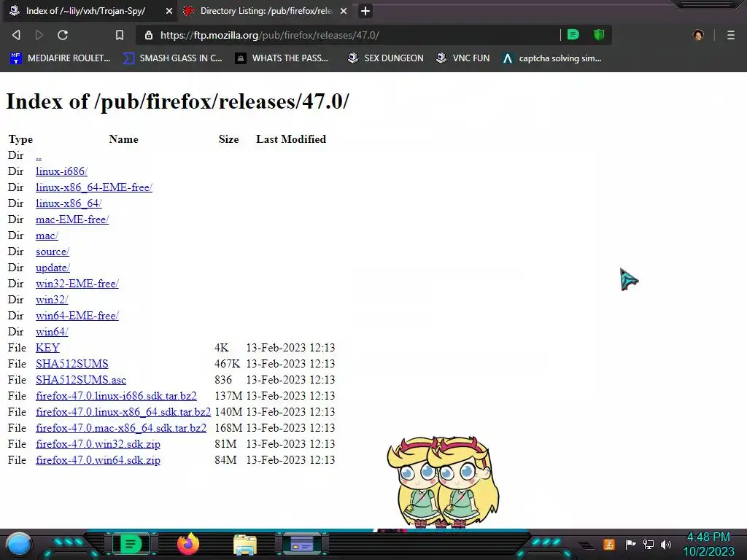Open the linux-i686/ directory

coord(61,171)
